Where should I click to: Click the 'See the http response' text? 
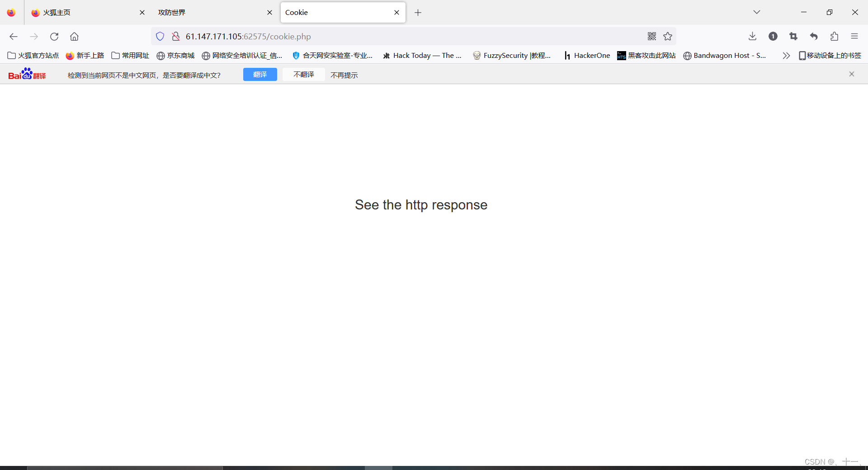421,205
